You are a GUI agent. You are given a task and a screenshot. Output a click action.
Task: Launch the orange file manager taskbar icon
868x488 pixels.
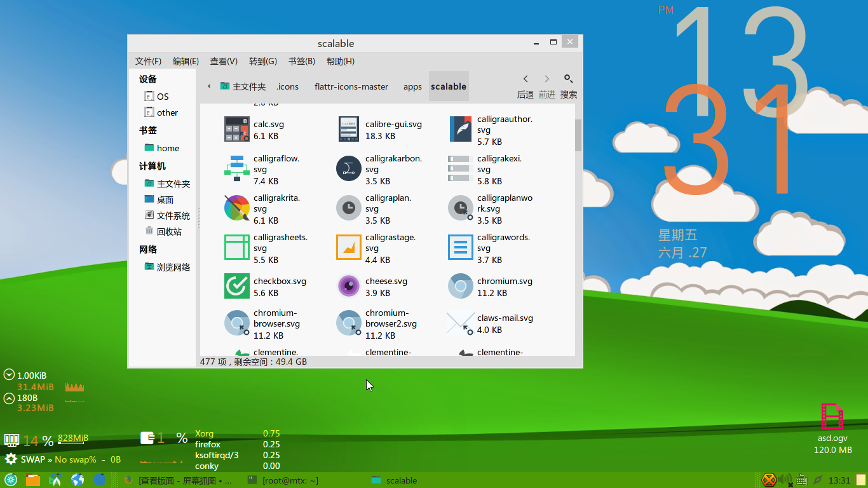pyautogui.click(x=33, y=480)
